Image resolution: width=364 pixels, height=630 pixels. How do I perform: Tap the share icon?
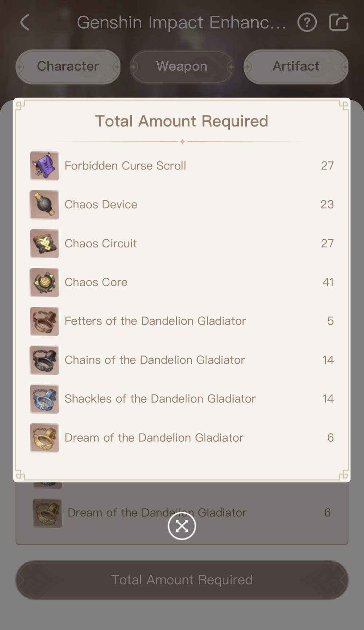339,23
